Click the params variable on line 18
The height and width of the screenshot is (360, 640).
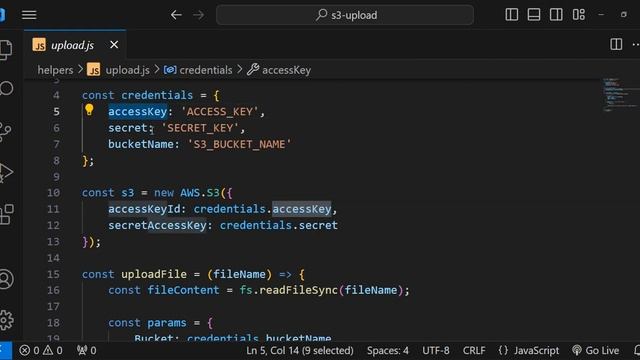(167, 323)
